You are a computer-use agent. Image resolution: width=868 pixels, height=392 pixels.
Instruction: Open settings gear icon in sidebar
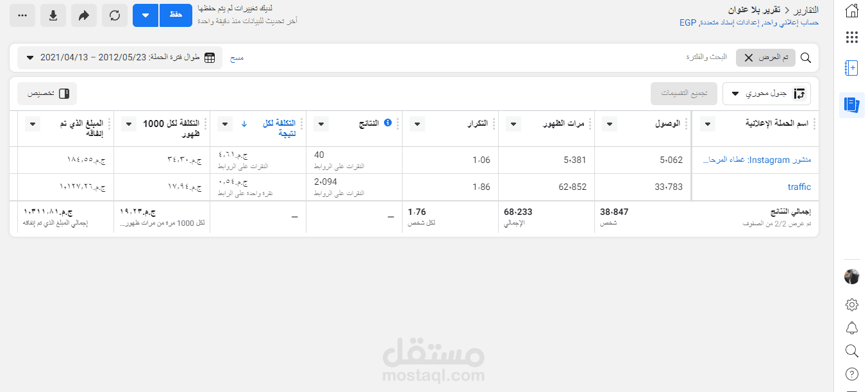tap(852, 305)
